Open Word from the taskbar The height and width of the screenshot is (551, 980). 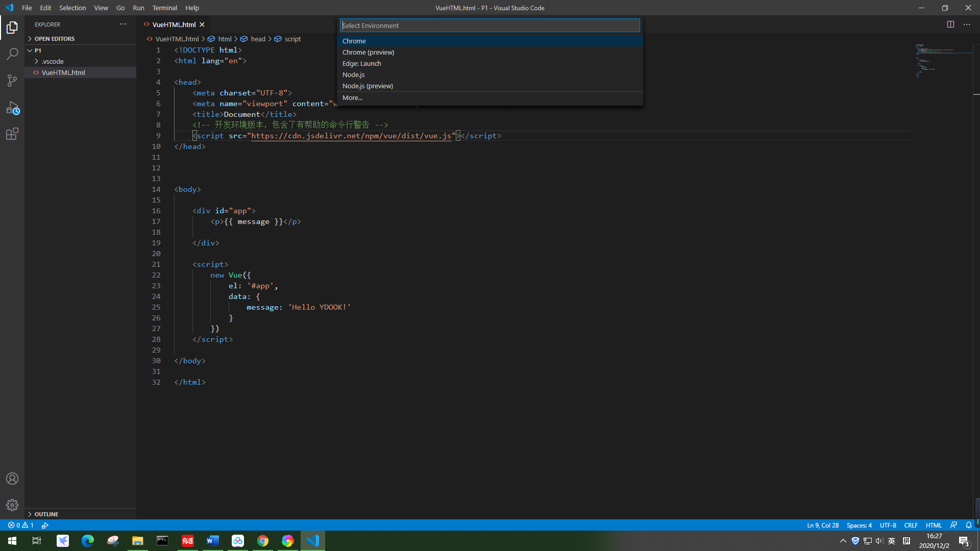[213, 541]
